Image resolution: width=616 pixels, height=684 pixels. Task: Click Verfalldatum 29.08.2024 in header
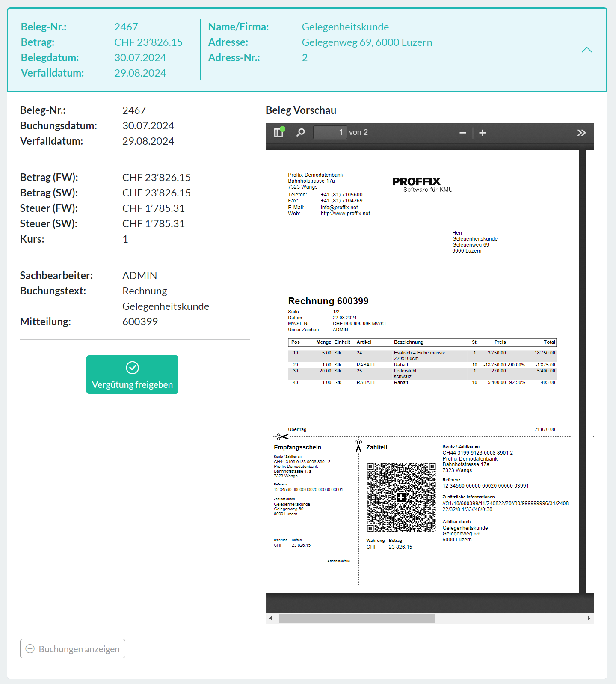pos(140,73)
